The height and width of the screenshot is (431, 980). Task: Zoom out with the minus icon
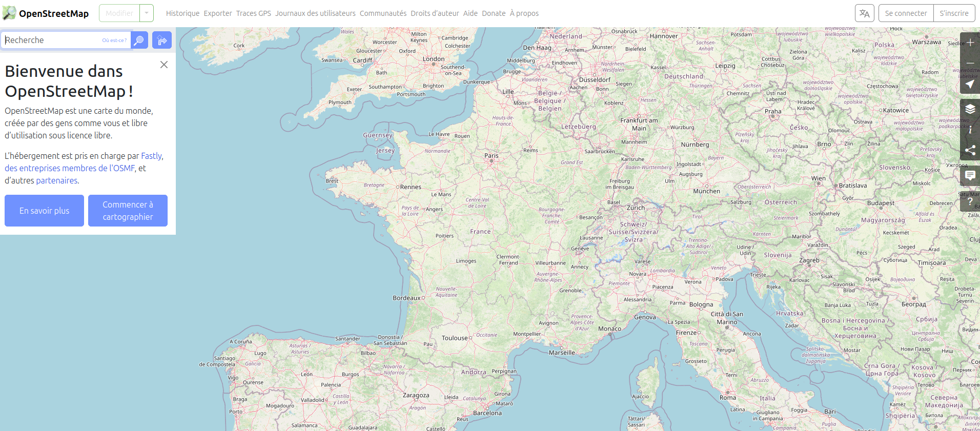[970, 63]
